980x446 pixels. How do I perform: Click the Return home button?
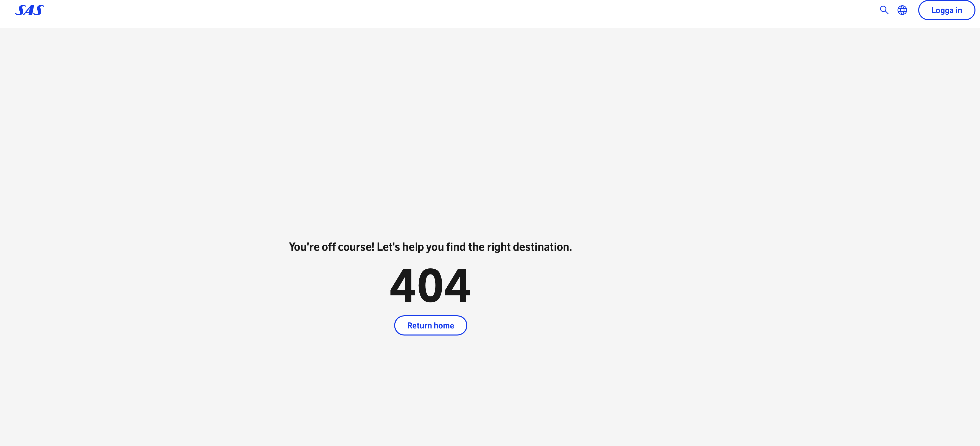431,325
